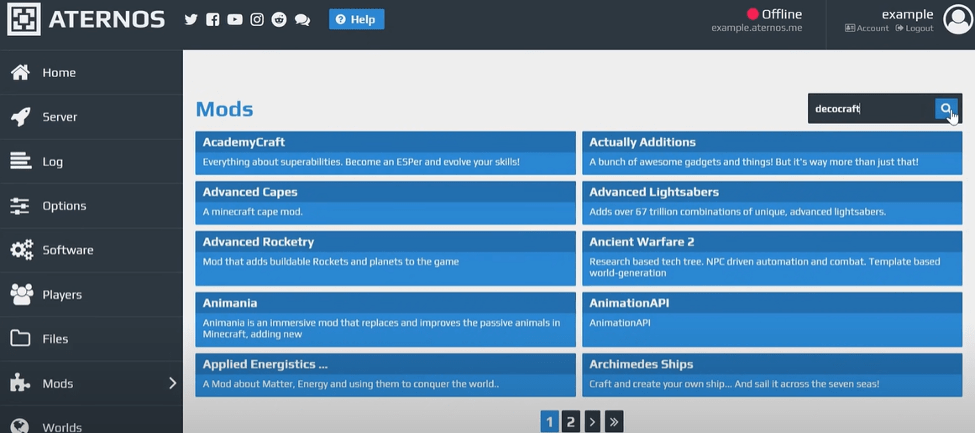Click the Players group icon
This screenshot has height=433, width=977.
pyautogui.click(x=21, y=294)
